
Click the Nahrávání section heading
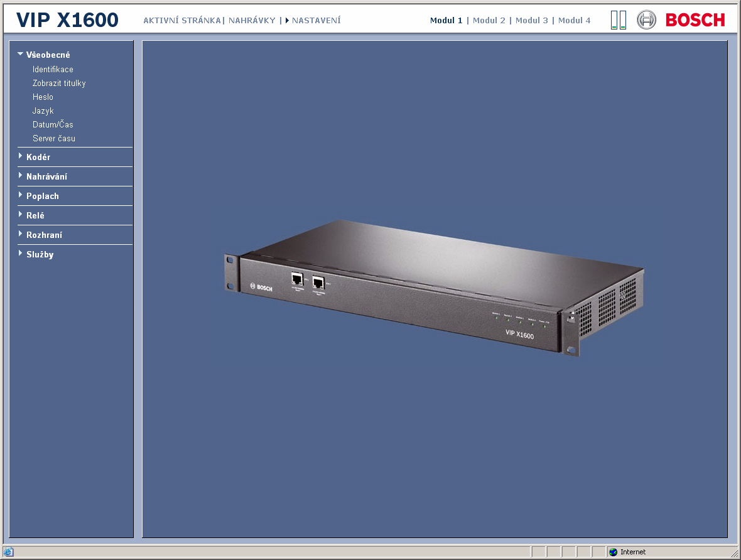point(47,176)
